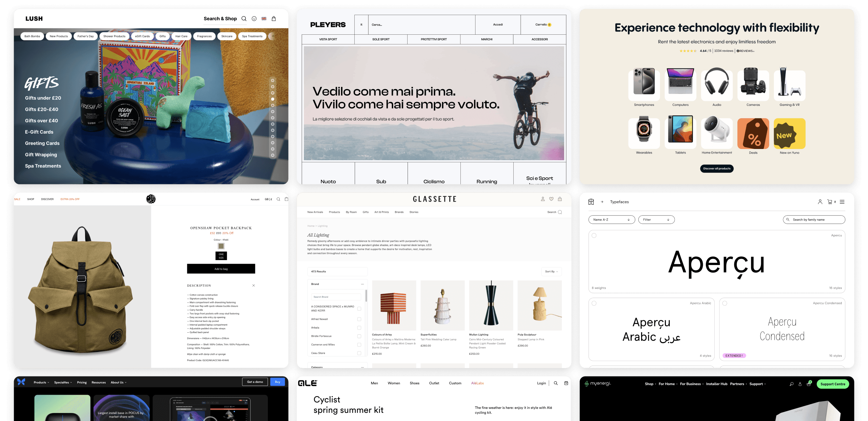This screenshot has height=421, width=868.
Task: Expand the Products menu in dark navbar
Action: point(41,382)
